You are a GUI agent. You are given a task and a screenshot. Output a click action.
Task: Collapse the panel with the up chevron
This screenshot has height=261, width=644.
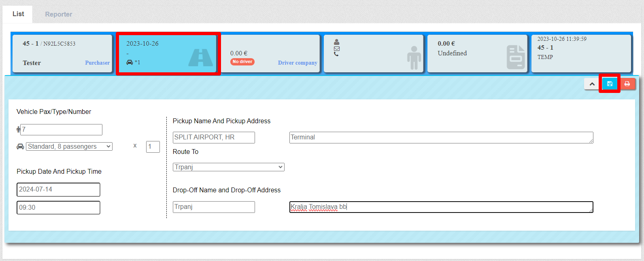tap(592, 84)
